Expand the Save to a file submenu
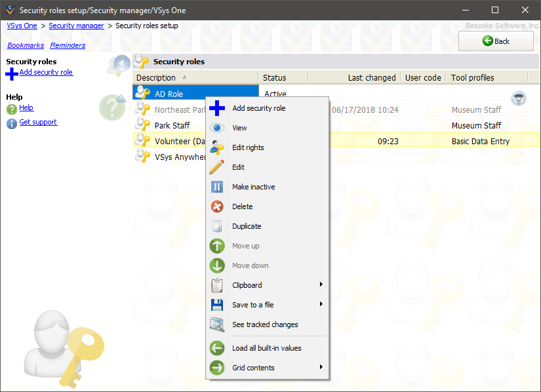The width and height of the screenshot is (541, 392). tap(321, 305)
